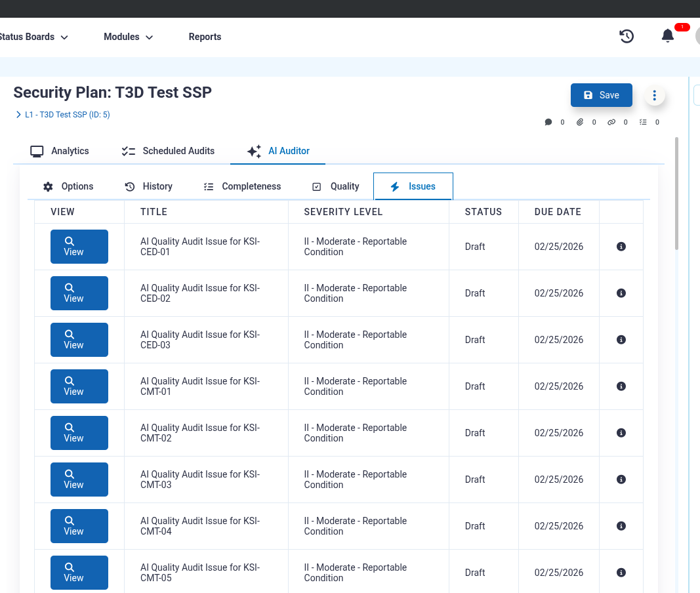700x593 pixels.
Task: Show info for KSI-CMT-05 issue
Action: click(621, 573)
